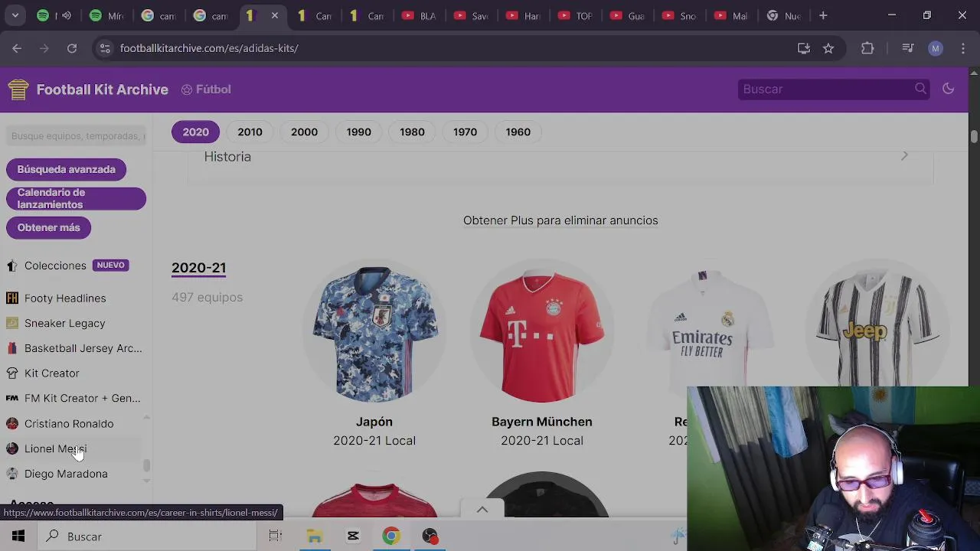980x551 pixels.
Task: Go back with the browser back arrow
Action: tap(17, 48)
